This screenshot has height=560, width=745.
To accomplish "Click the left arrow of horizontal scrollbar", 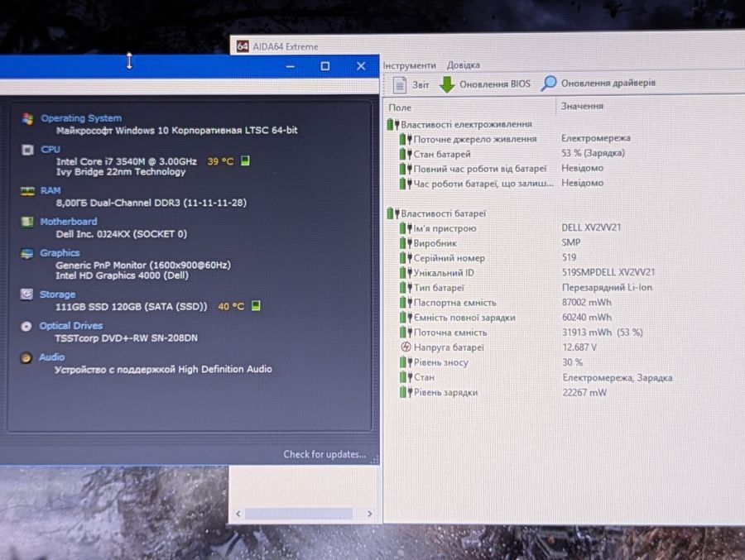I will click(238, 514).
